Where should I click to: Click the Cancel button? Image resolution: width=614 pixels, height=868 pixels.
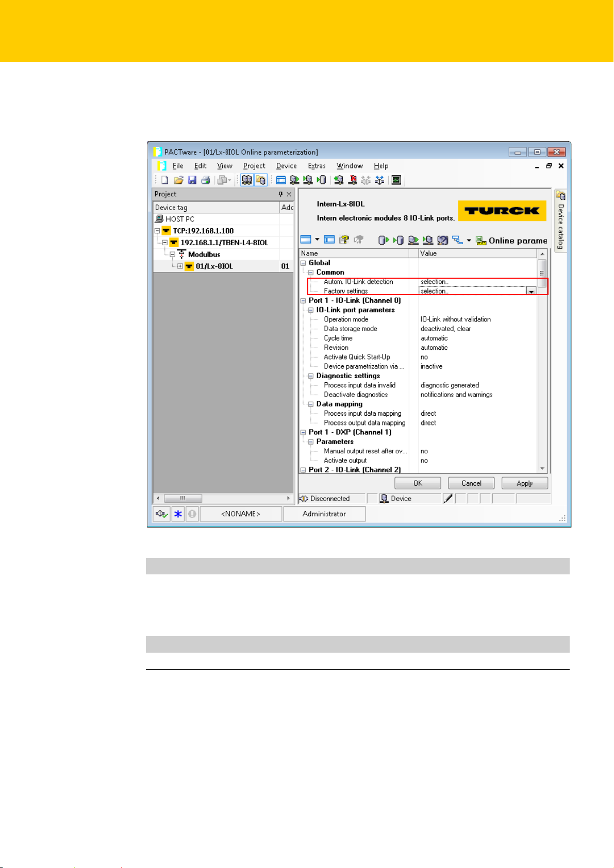[471, 483]
